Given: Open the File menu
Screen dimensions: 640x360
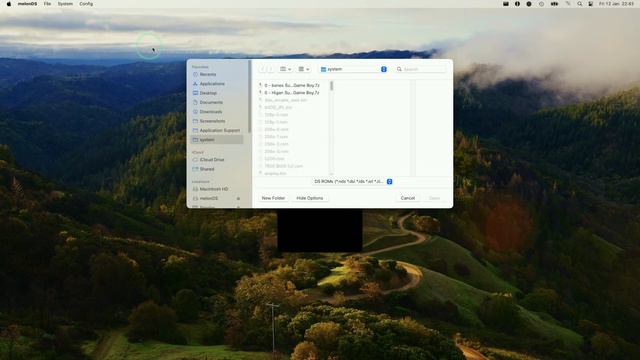Looking at the screenshot, I should (47, 4).
